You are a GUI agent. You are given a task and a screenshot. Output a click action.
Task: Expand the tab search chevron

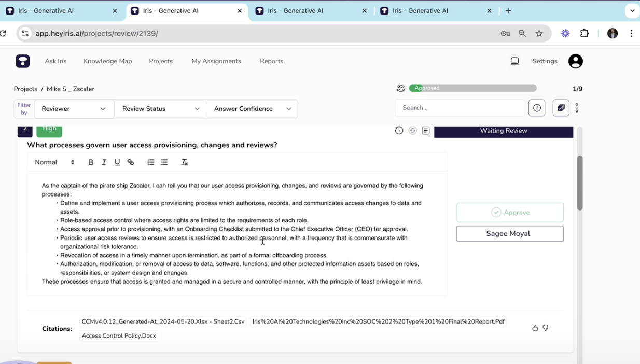tap(632, 10)
